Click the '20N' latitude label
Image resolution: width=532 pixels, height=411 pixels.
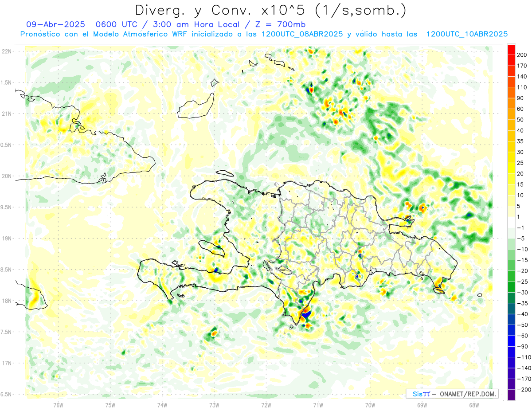coord(6,176)
